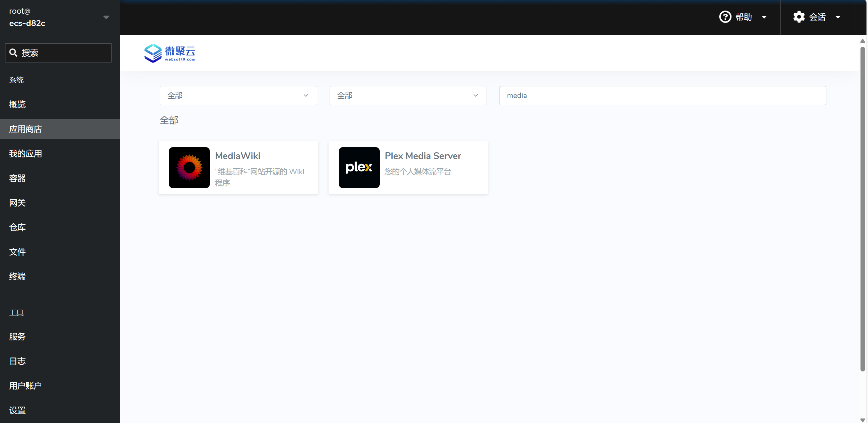Open the 终端 terminal page

[17, 277]
